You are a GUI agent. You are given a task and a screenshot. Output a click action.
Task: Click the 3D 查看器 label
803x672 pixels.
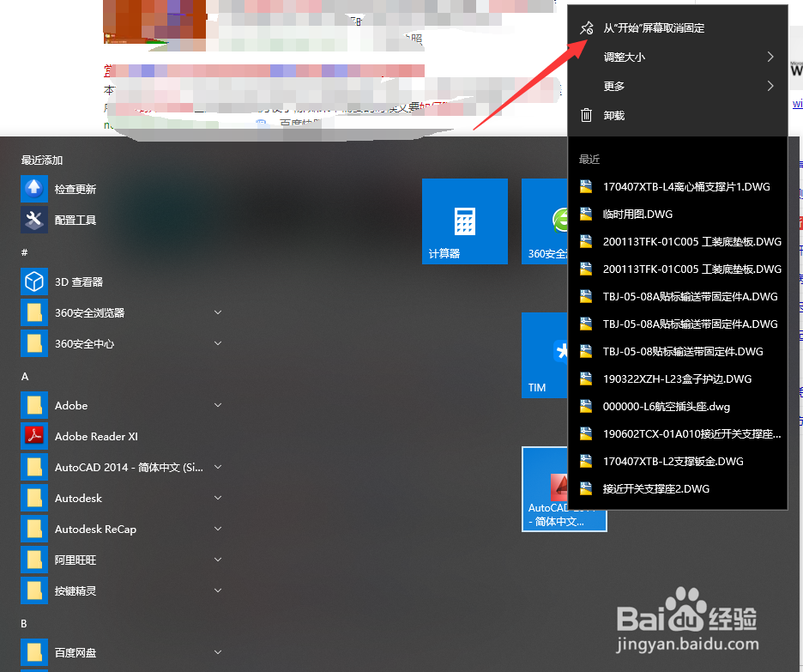coord(79,282)
